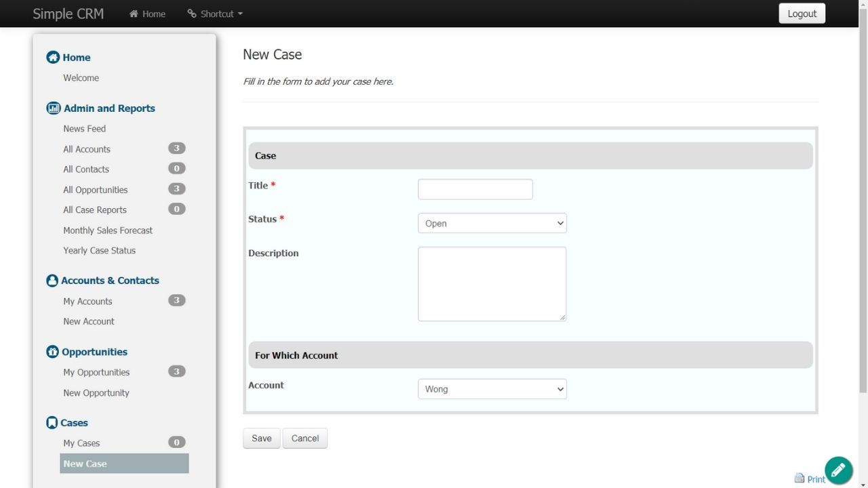Click the Home section house icon
The image size is (868, 488).
(53, 58)
